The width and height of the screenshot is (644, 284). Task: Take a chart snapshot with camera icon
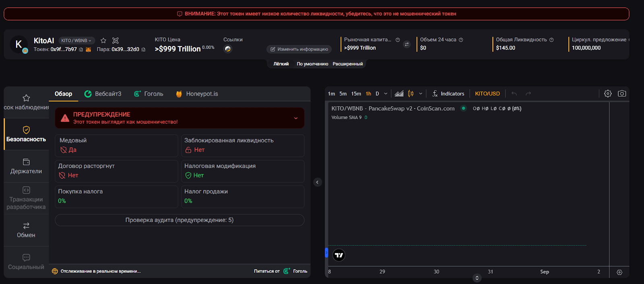click(x=622, y=94)
